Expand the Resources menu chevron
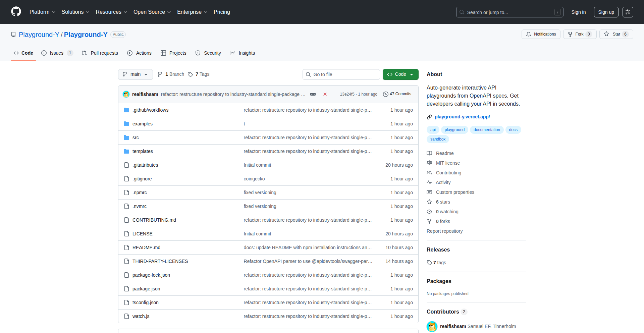Screen dimensions: 644x333 point(125,12)
